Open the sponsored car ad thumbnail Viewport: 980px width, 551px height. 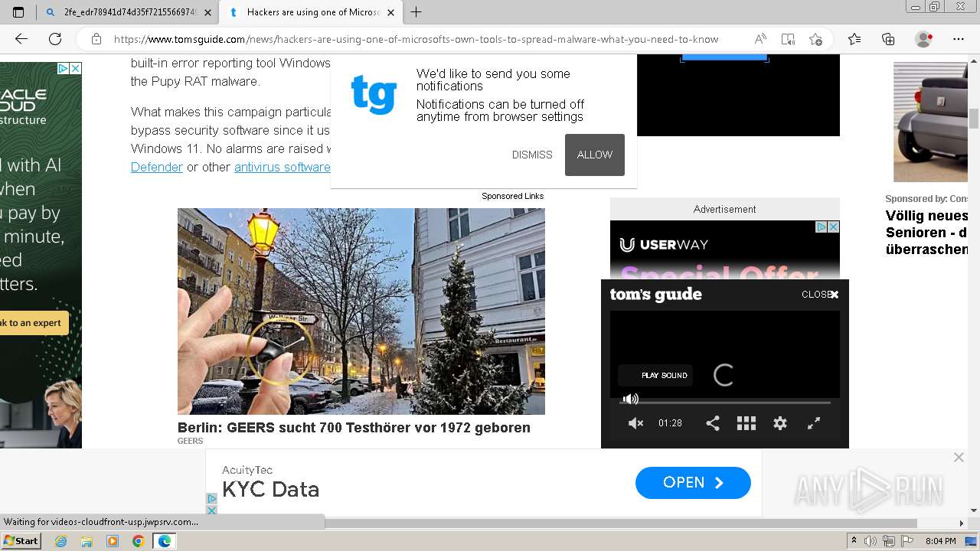pos(931,122)
